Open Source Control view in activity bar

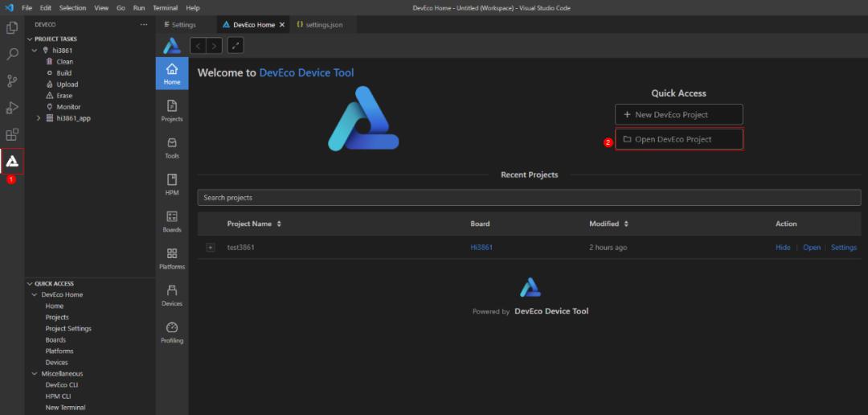click(11, 81)
